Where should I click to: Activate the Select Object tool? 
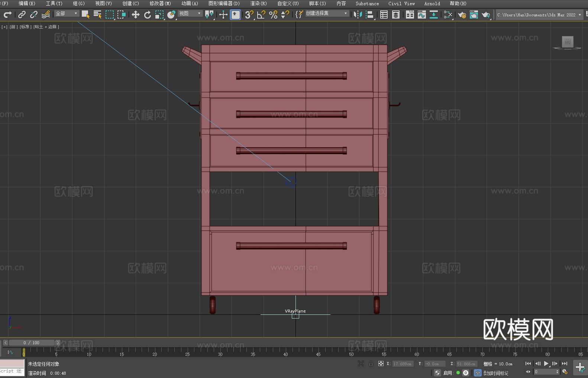pos(85,14)
